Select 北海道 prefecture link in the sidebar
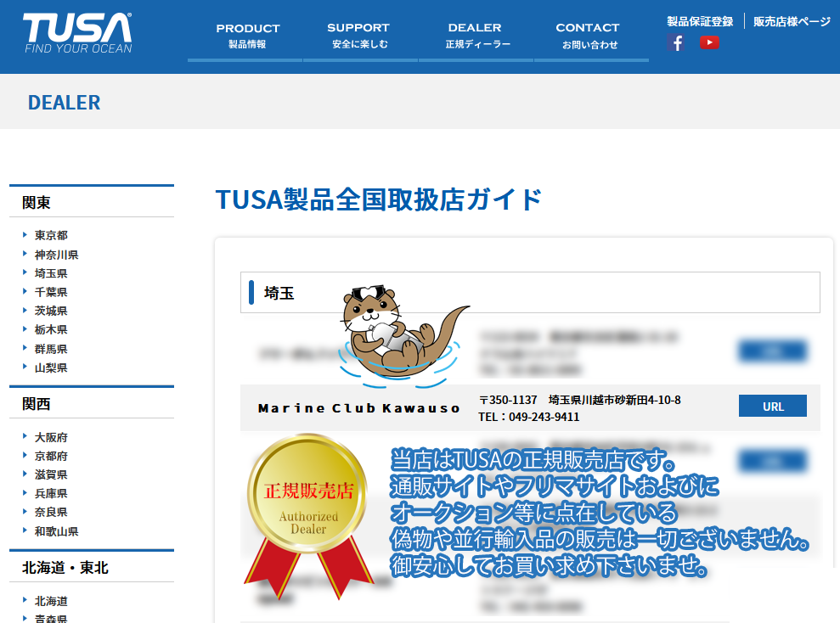 pos(51,601)
